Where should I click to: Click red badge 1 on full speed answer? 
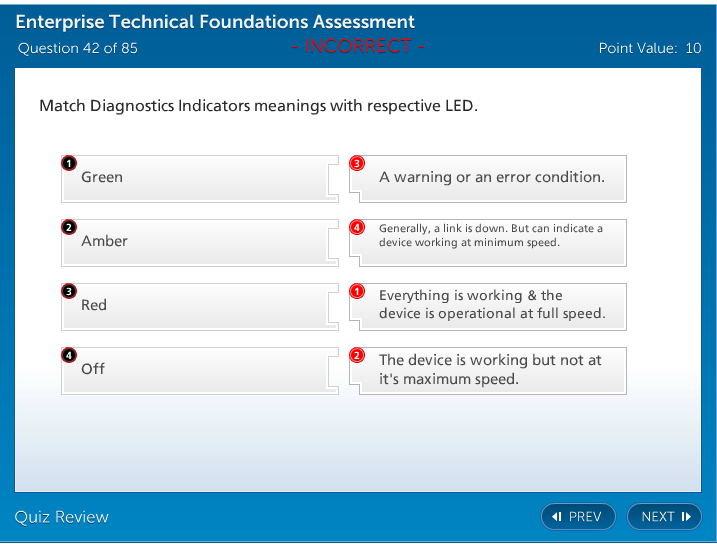pos(357,291)
